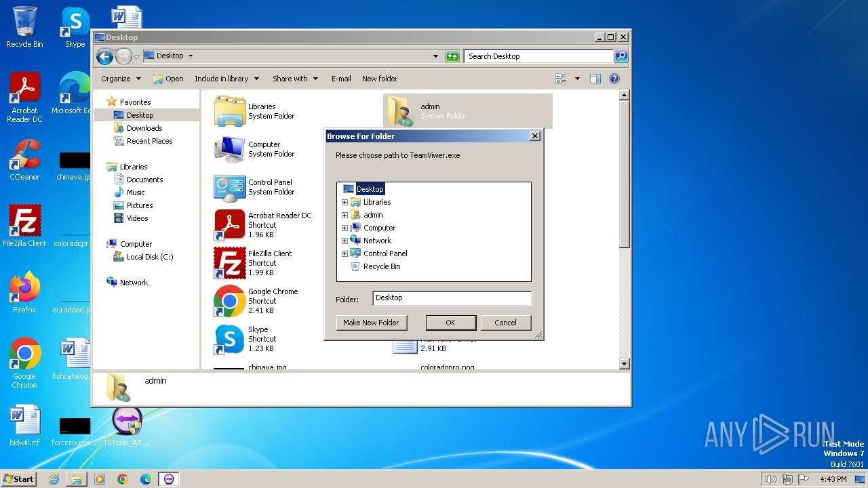Click the taskbar clock showing 4:43 PM
Screen dimensions: 868x488
(833, 479)
